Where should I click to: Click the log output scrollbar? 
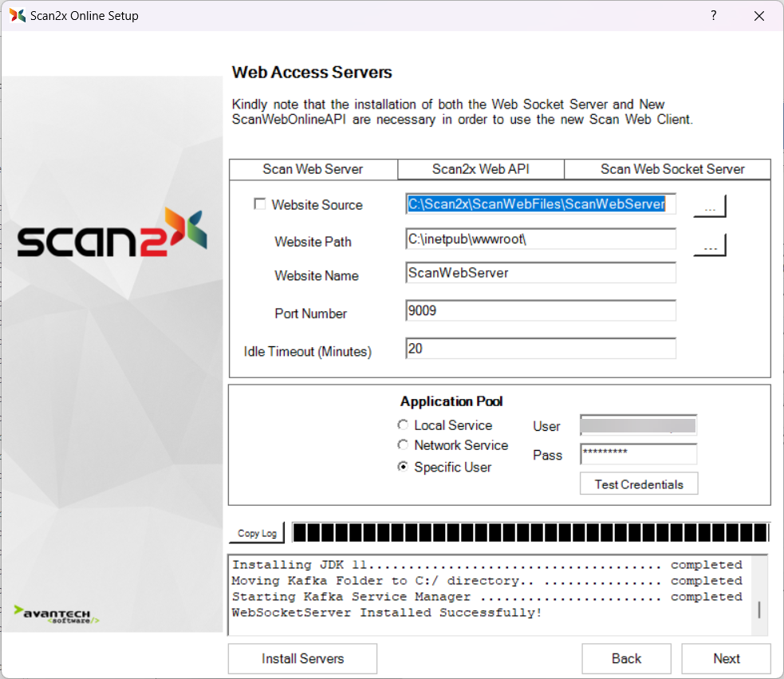[759, 610]
